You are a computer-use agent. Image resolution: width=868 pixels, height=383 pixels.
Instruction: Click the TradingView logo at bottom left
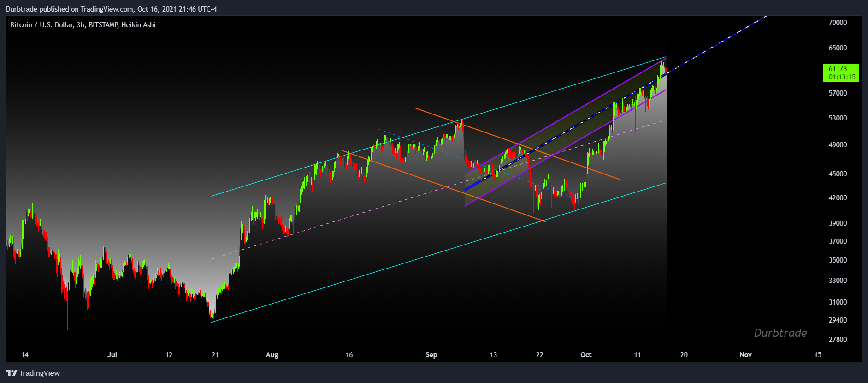tap(33, 373)
